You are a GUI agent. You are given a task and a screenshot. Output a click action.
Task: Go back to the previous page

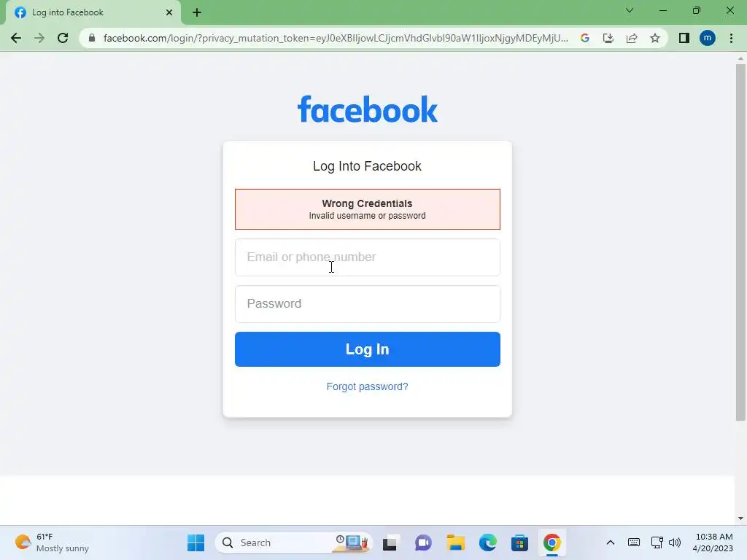[x=16, y=38]
